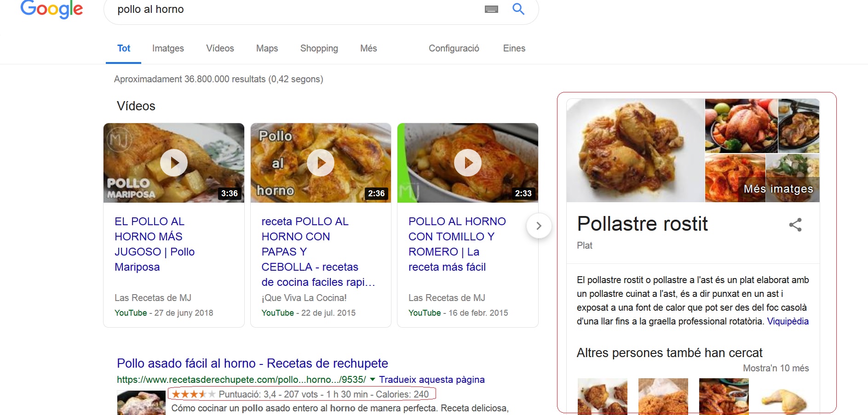Click into the search text field
The height and width of the screenshot is (415, 868).
[294, 10]
